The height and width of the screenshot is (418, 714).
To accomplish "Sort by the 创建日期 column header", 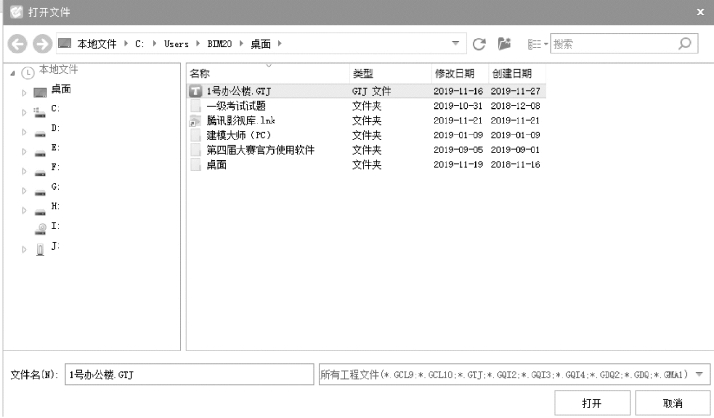I will point(517,73).
